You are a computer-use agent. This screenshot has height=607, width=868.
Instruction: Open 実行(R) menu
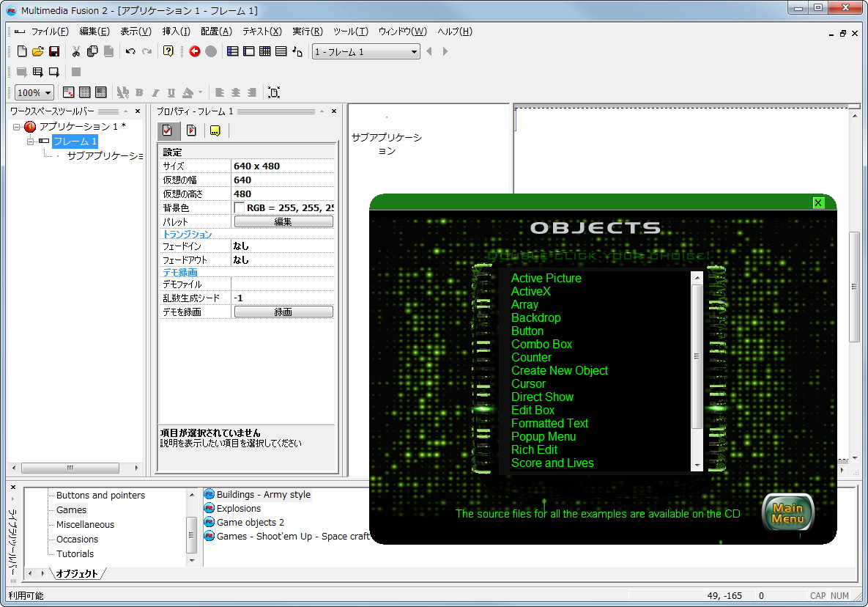[x=307, y=32]
